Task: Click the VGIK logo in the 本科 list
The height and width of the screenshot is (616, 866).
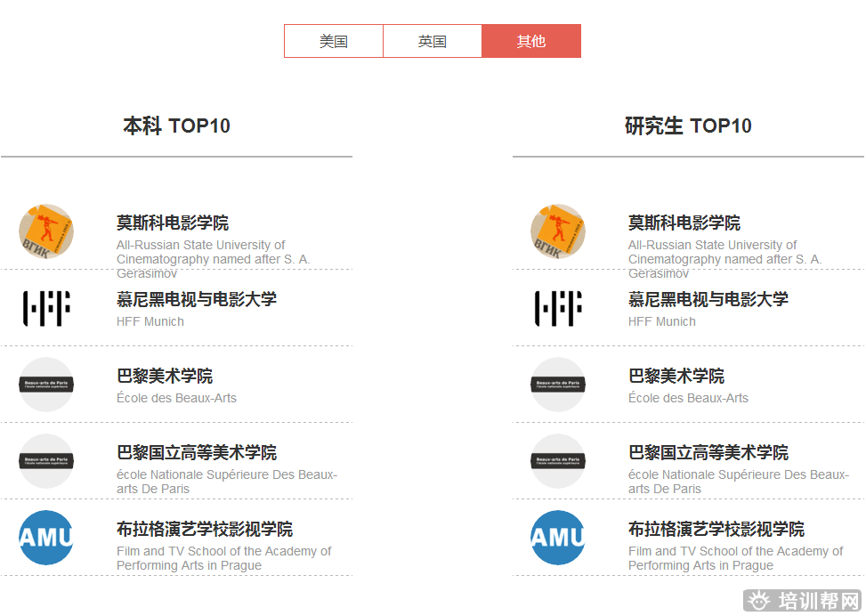Action: pos(46,231)
